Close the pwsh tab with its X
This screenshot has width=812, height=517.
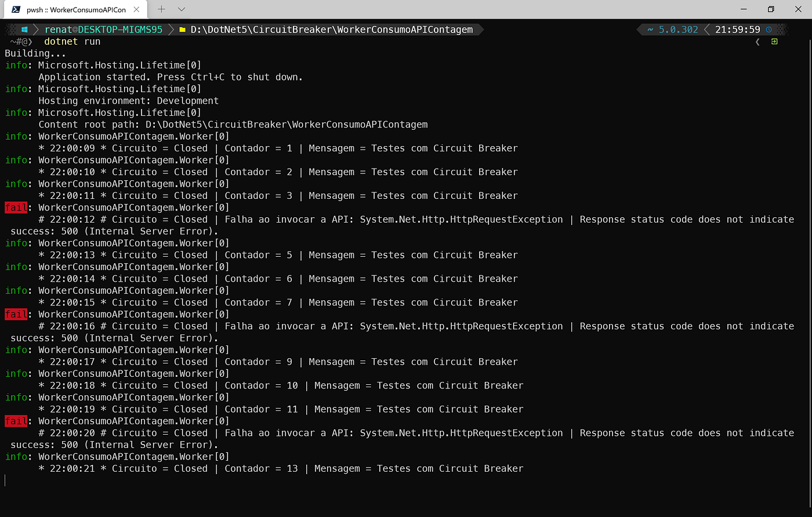[137, 9]
